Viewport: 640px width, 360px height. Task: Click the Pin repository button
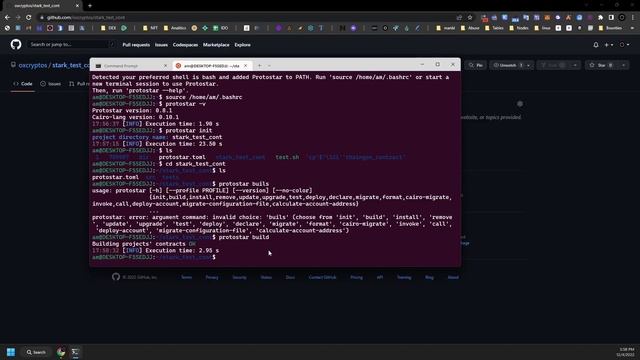476,65
